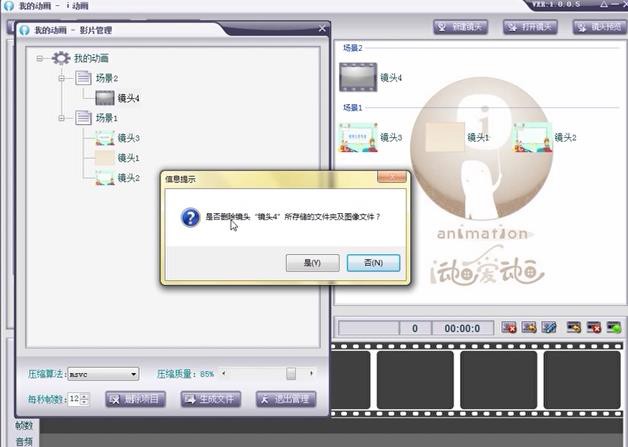
Task: Click the 场景2 header in right panel
Action: (x=352, y=48)
